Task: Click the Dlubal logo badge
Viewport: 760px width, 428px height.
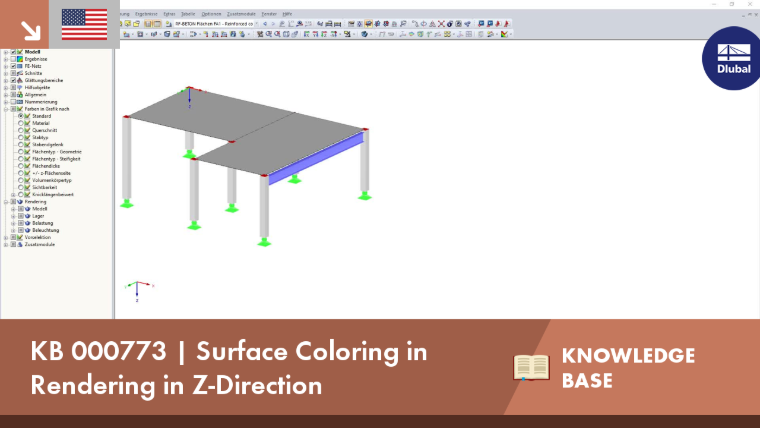Action: pyautogui.click(x=732, y=58)
